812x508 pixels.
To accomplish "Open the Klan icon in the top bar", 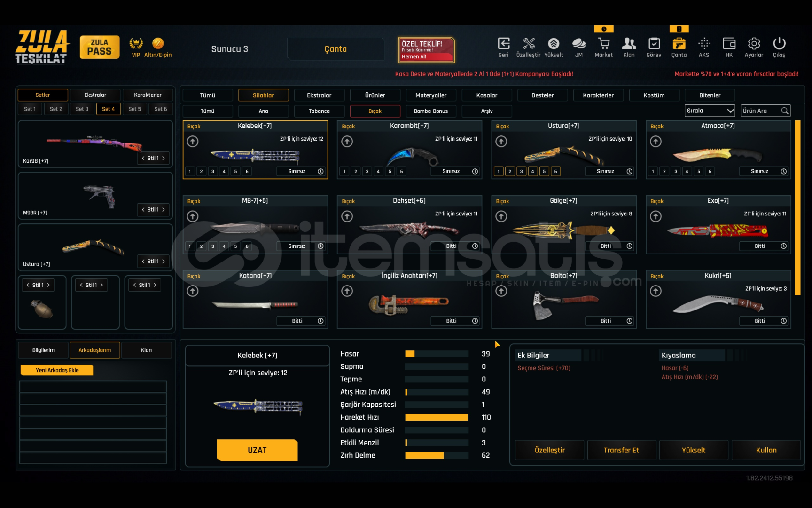I will click(629, 44).
